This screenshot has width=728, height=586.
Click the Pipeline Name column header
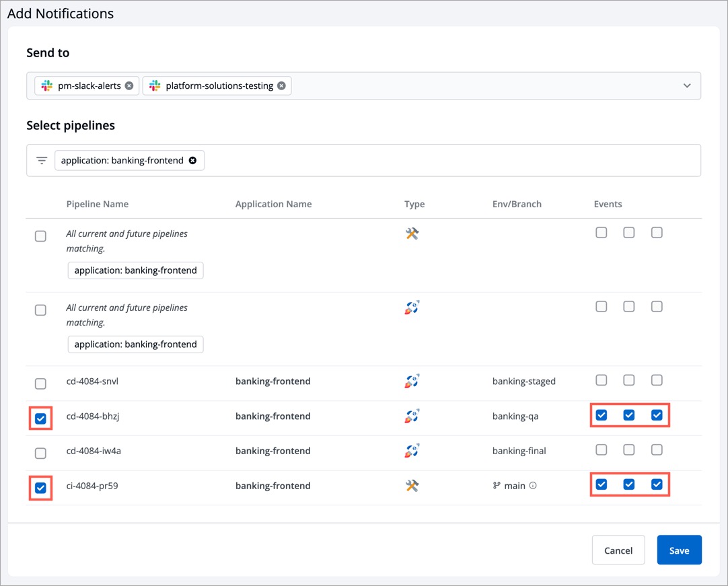click(97, 204)
